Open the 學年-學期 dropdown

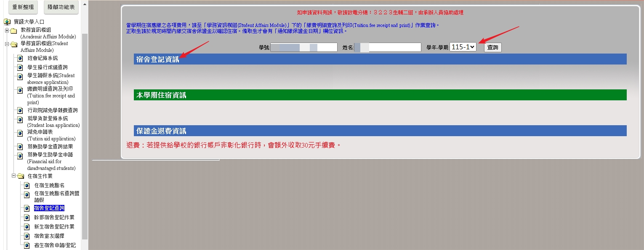pyautogui.click(x=463, y=47)
